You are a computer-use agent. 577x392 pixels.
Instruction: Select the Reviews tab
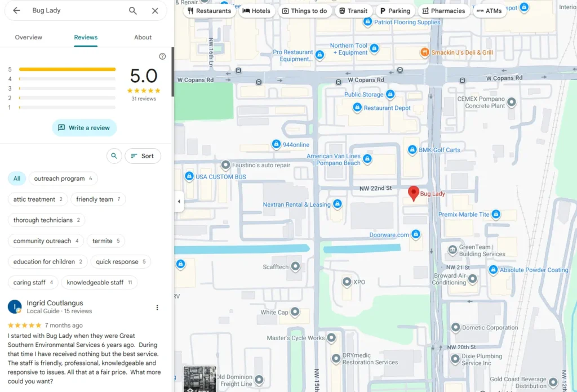86,37
